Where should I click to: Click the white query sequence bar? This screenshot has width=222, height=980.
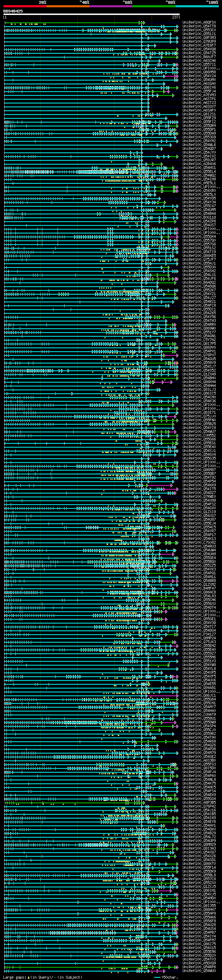(x=92, y=14)
